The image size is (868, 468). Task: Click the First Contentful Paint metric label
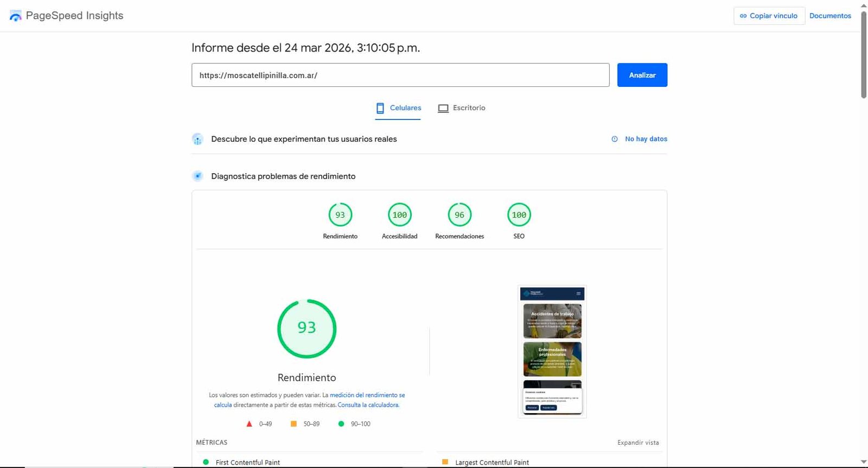coord(248,463)
